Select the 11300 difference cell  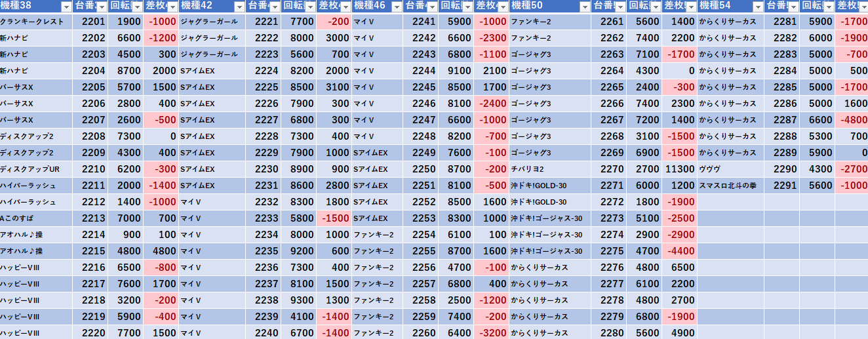(x=679, y=169)
